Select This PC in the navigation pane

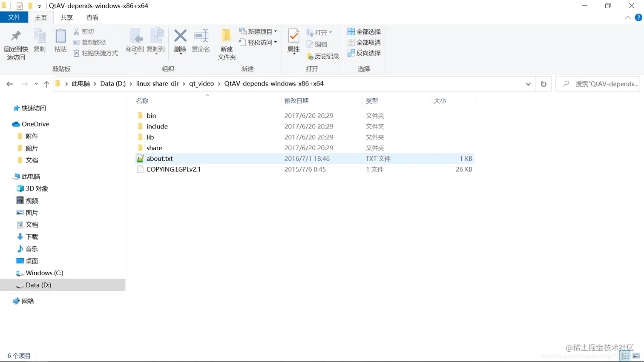point(27,176)
